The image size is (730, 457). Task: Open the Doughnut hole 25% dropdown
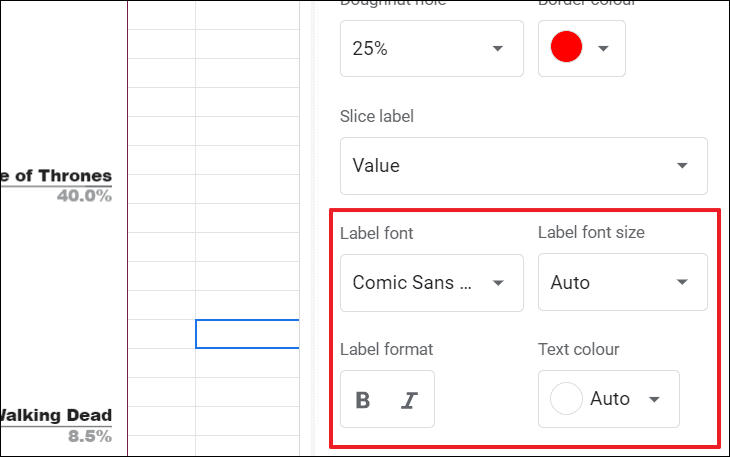(431, 48)
